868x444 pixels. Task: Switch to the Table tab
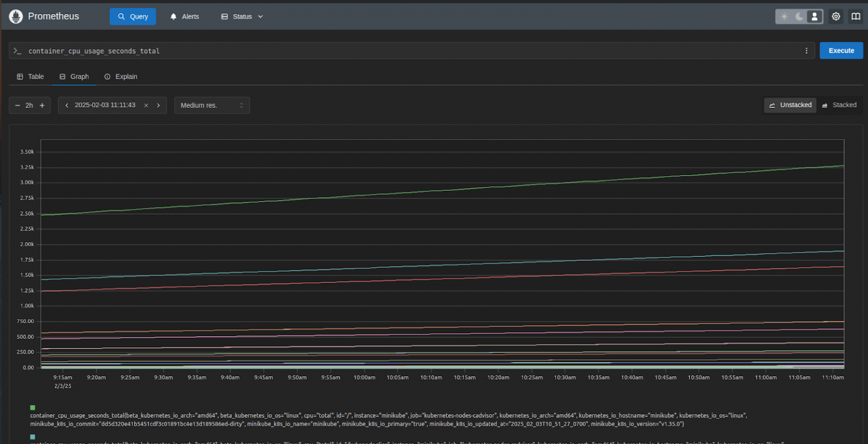coord(30,76)
